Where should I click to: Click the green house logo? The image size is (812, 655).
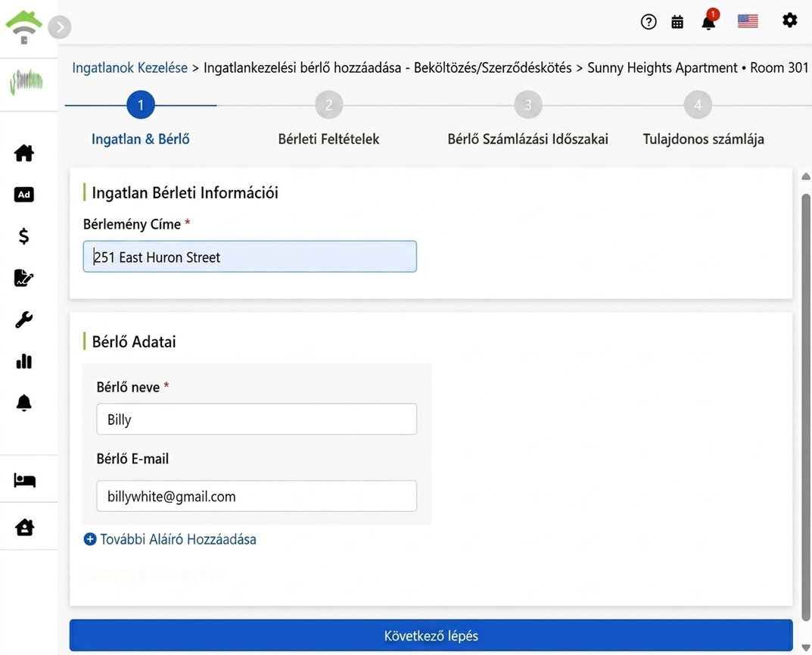pos(23,27)
